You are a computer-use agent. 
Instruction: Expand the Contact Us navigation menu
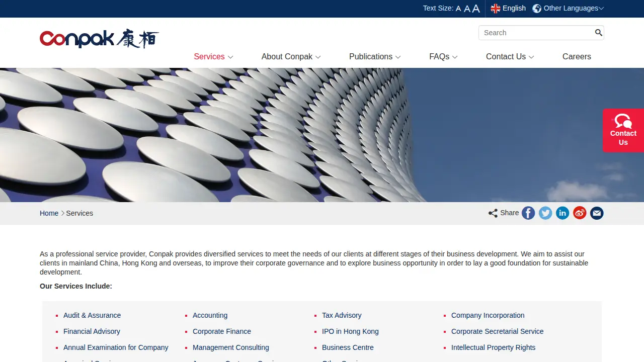(x=510, y=57)
